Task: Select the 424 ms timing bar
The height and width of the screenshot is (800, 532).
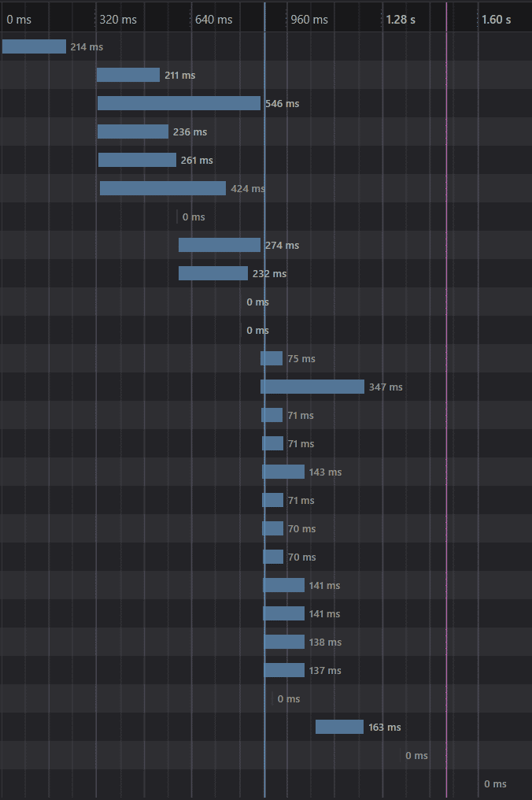Action: 163,188
